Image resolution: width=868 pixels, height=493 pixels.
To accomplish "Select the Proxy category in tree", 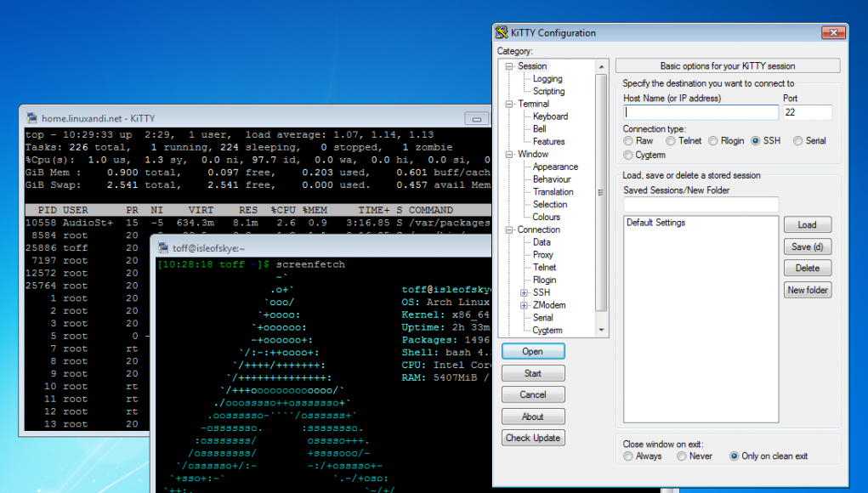I will pos(542,255).
